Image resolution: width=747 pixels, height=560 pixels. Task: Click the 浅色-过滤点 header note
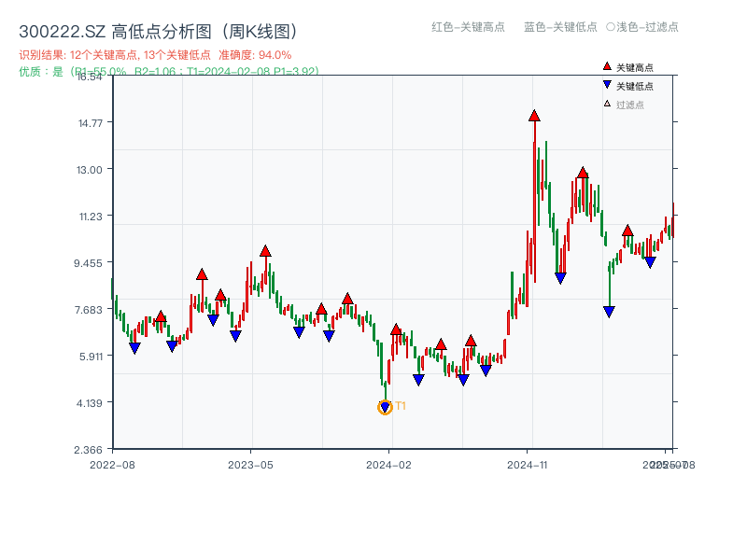click(x=642, y=27)
